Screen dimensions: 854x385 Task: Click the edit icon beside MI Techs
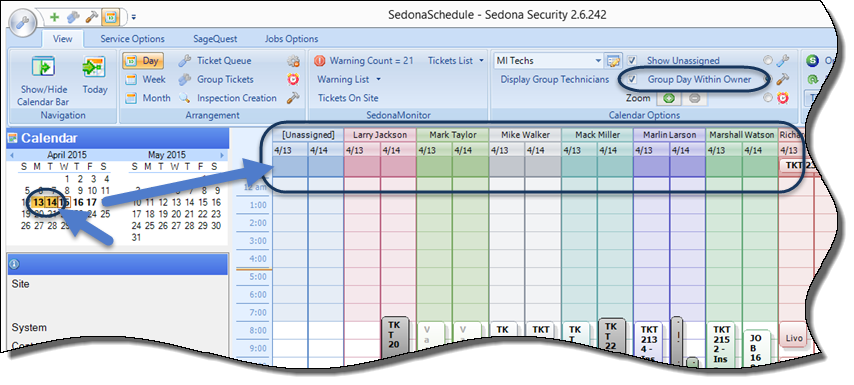[614, 60]
